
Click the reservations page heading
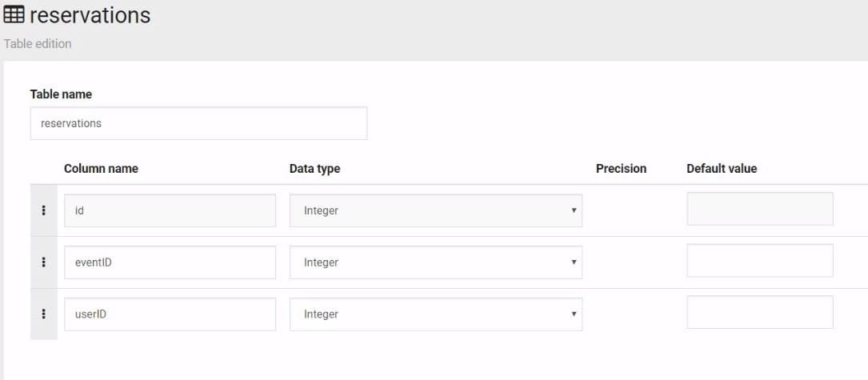click(x=90, y=15)
